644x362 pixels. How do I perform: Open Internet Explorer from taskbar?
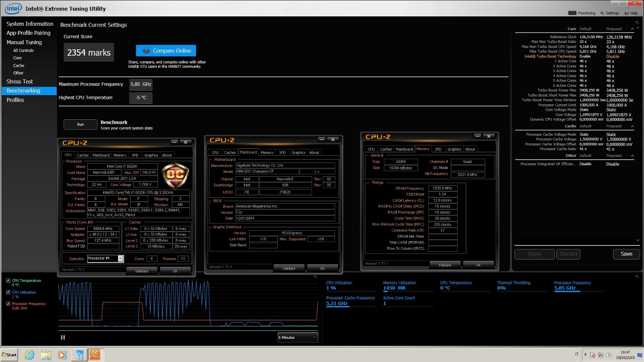pos(29,355)
